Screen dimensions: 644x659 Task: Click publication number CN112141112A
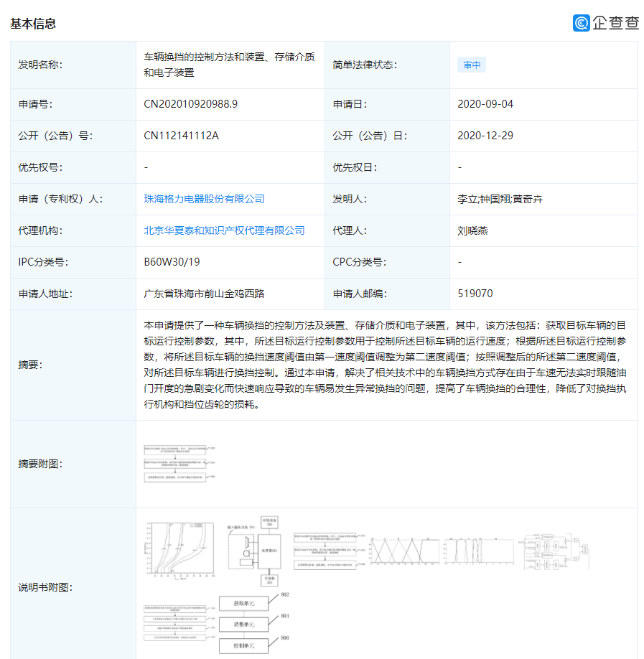point(180,136)
